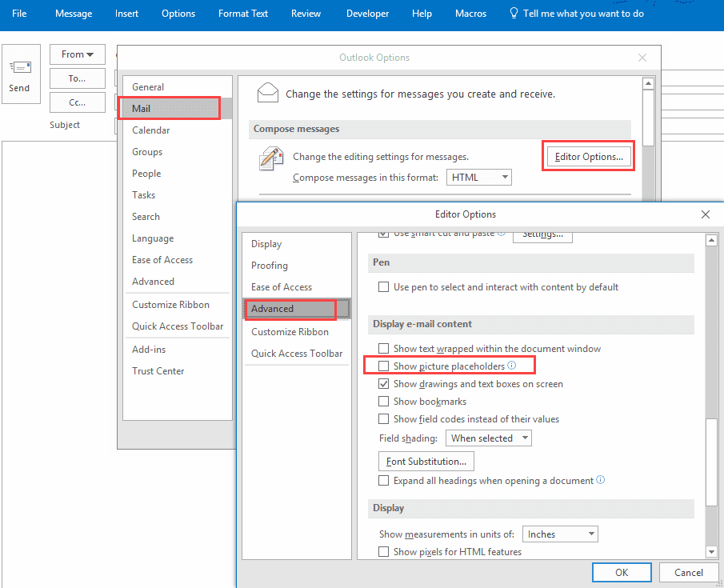724x588 pixels.
Task: Close the Editor Options dialog
Action: pyautogui.click(x=705, y=214)
